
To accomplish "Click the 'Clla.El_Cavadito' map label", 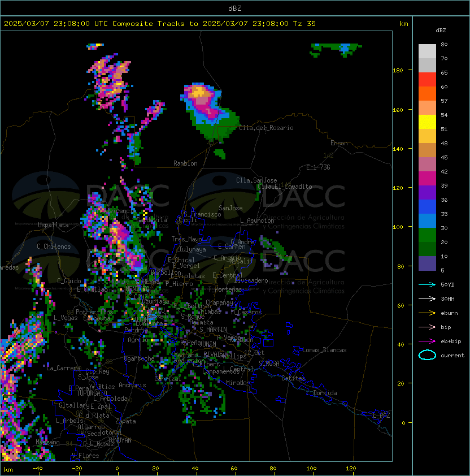I will point(285,187).
